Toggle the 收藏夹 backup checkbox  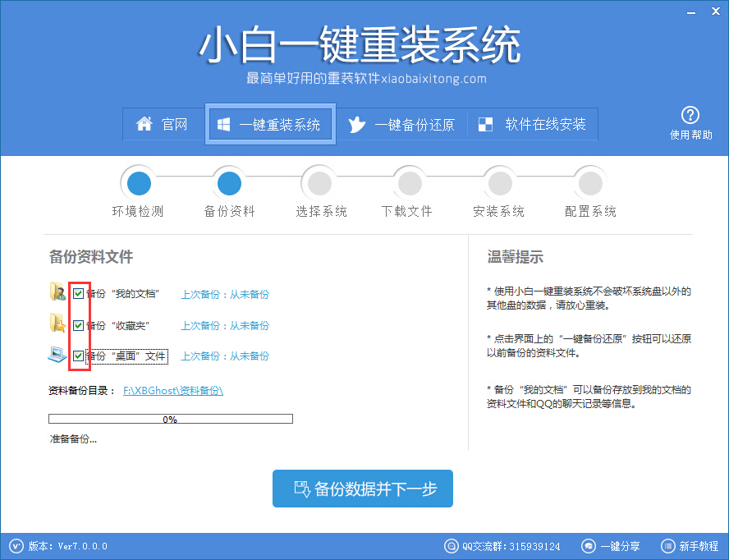tap(78, 324)
